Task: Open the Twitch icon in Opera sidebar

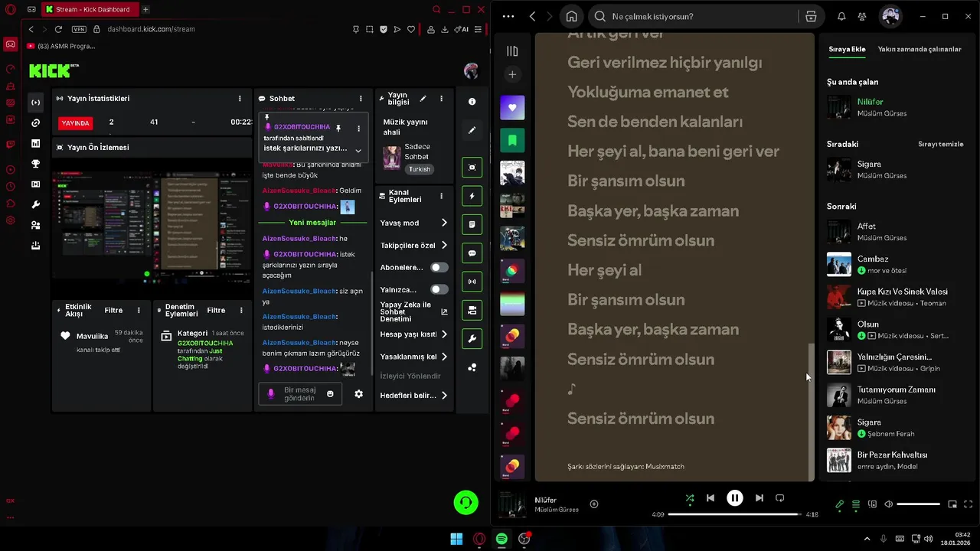Action: click(11, 144)
